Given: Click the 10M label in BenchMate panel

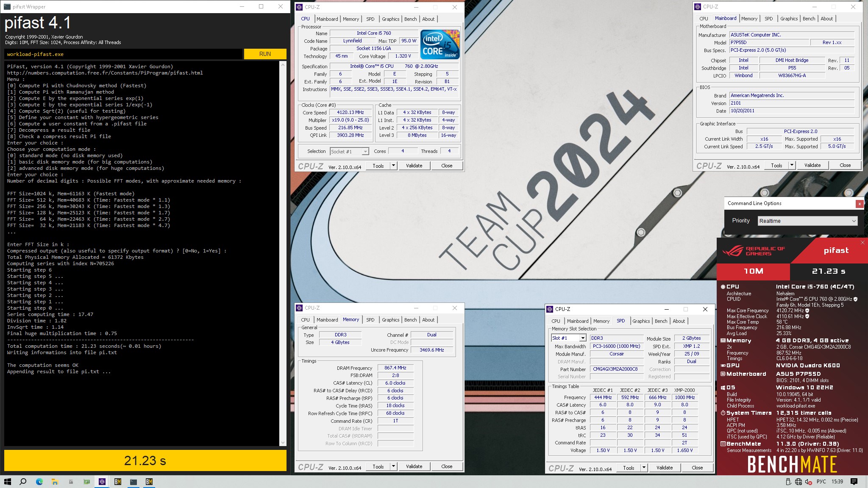Looking at the screenshot, I should click(x=753, y=271).
